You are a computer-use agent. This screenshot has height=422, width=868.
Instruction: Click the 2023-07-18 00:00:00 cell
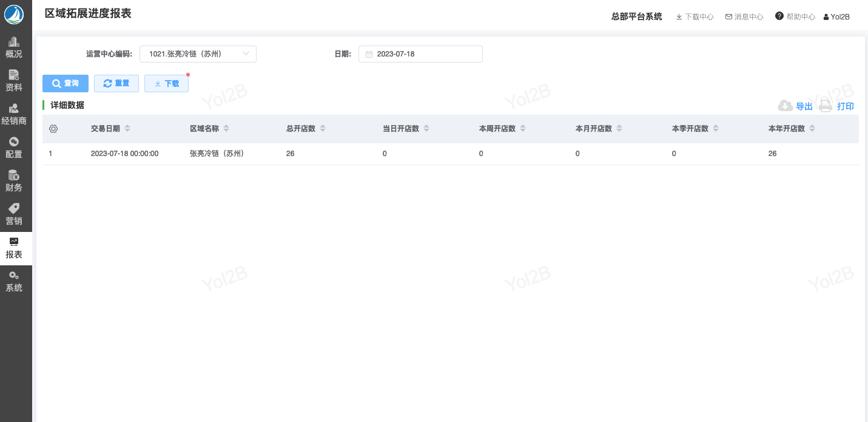(x=125, y=154)
